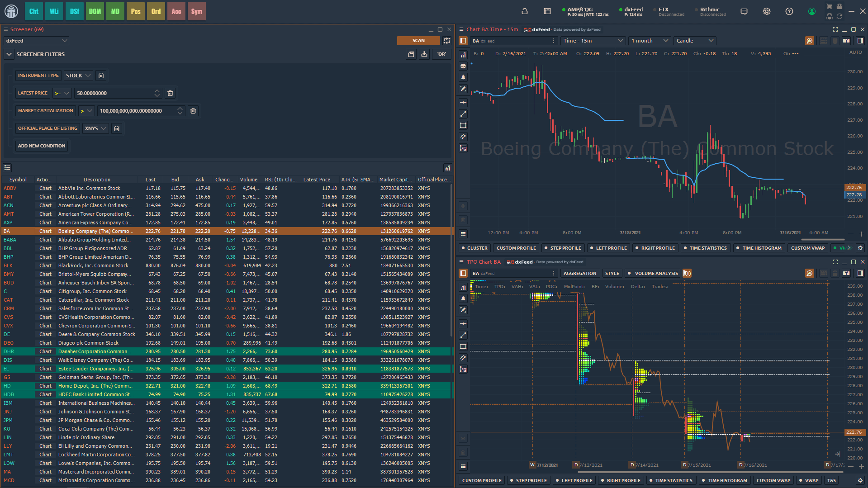This screenshot has width=868, height=488.
Task: Toggle Volume Analysis in TPO chart
Action: [x=653, y=273]
